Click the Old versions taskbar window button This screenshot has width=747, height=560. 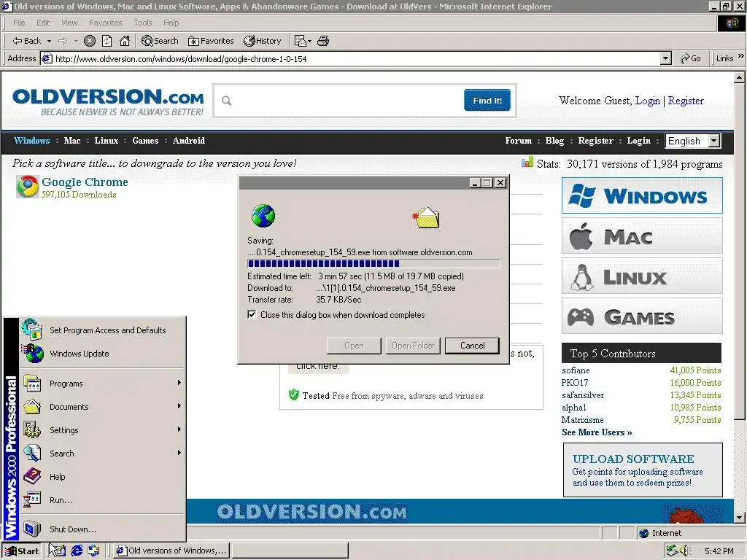pyautogui.click(x=171, y=551)
